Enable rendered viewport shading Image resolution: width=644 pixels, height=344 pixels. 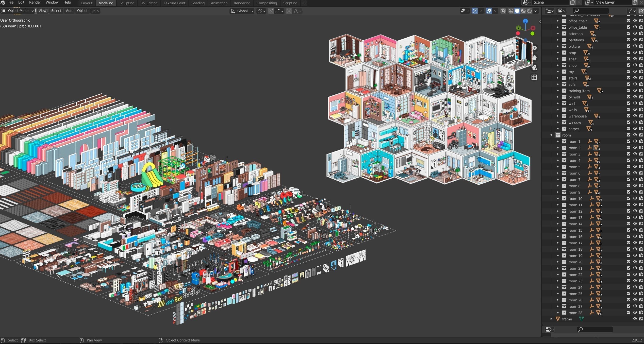pos(530,11)
